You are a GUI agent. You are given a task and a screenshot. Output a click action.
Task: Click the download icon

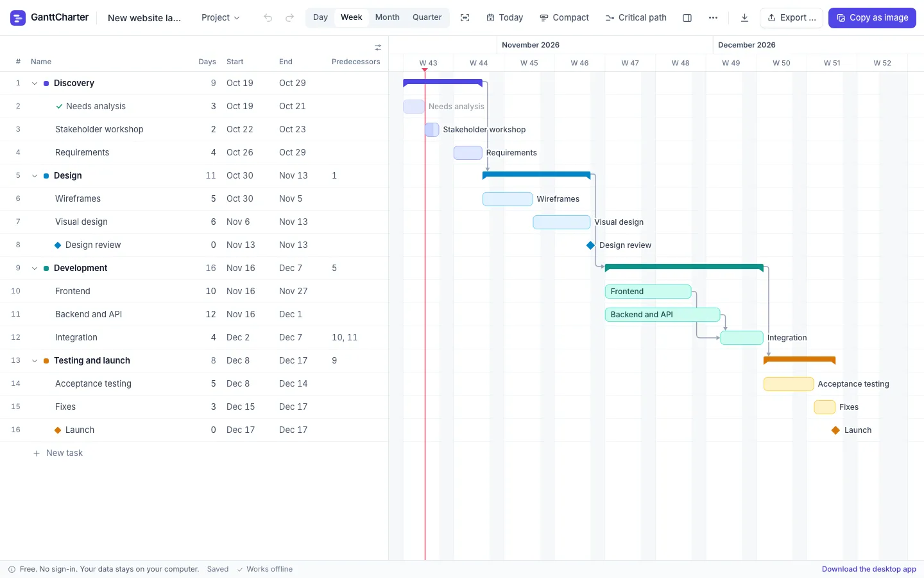[x=744, y=18]
